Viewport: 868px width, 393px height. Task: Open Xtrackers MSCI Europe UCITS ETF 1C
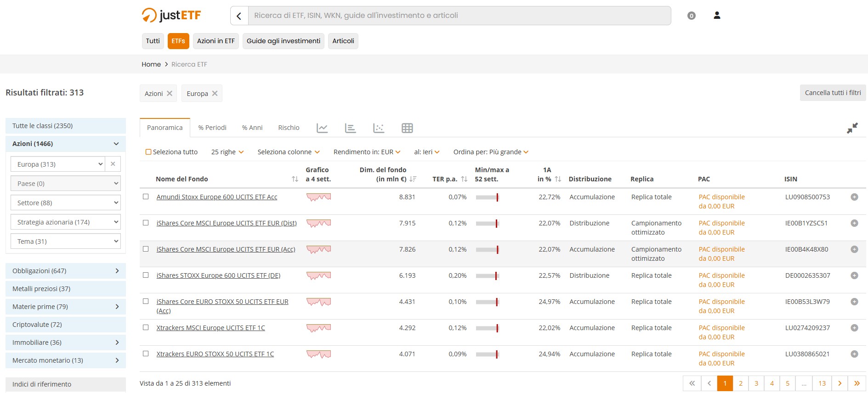click(x=210, y=328)
